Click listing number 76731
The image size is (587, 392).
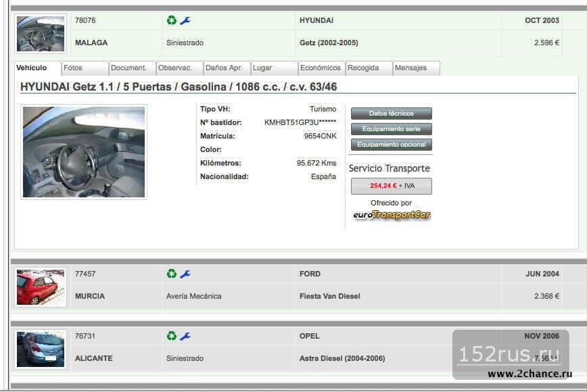click(x=85, y=337)
